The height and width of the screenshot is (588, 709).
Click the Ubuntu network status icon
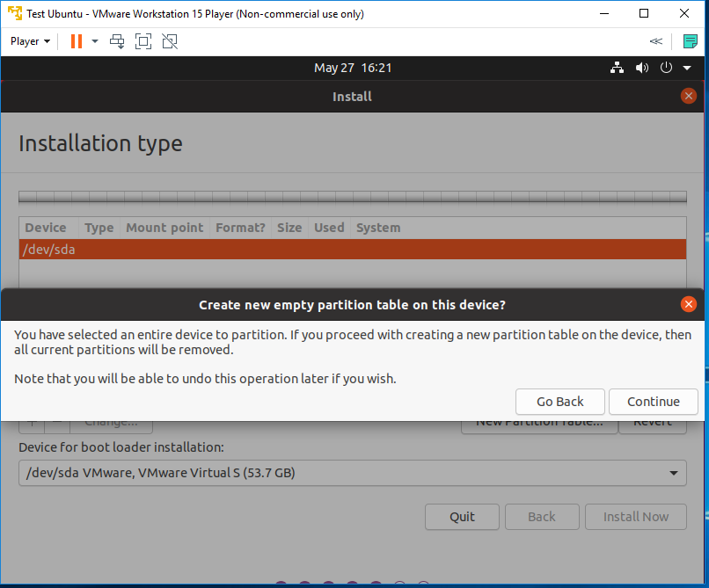click(x=618, y=68)
